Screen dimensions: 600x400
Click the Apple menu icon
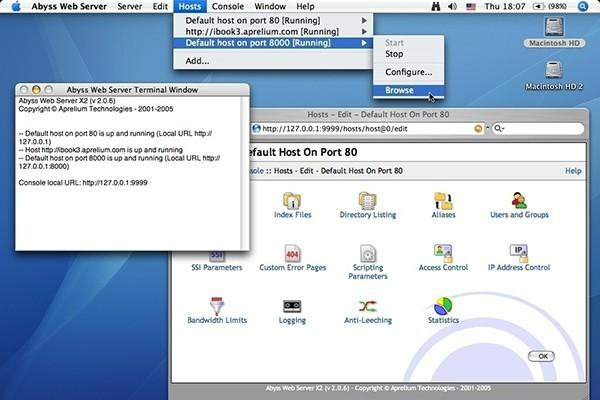(x=16, y=6)
